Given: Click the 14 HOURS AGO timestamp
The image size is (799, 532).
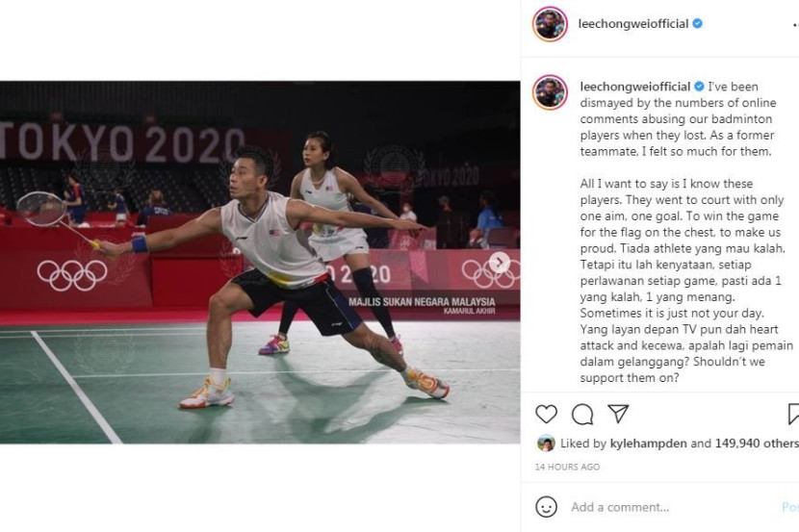Looking at the screenshot, I should (x=567, y=467).
